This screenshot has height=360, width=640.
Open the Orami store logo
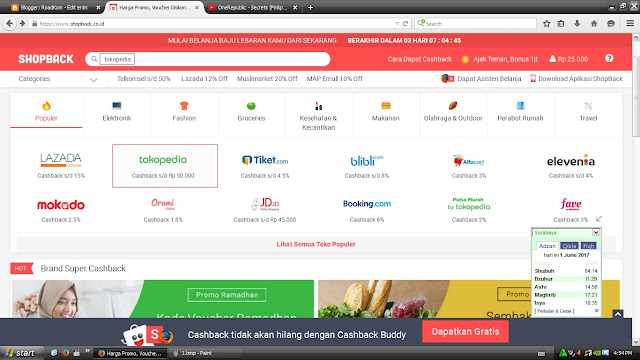click(163, 204)
